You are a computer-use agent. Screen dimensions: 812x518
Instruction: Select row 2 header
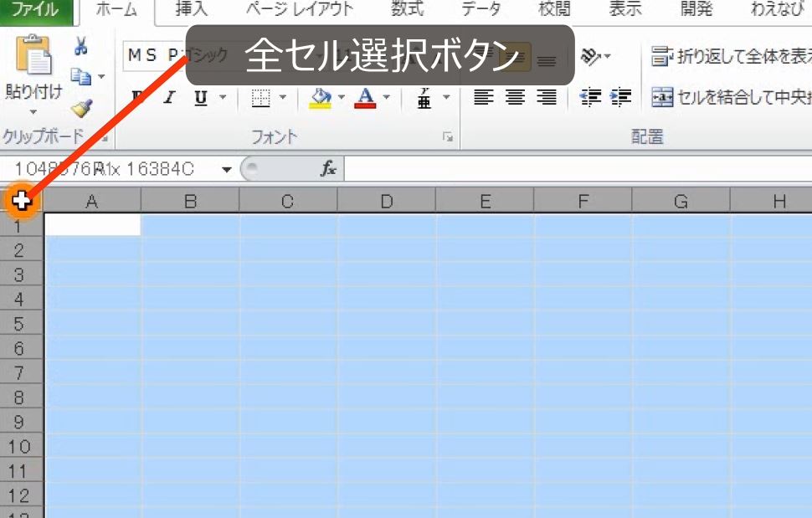tap(21, 250)
